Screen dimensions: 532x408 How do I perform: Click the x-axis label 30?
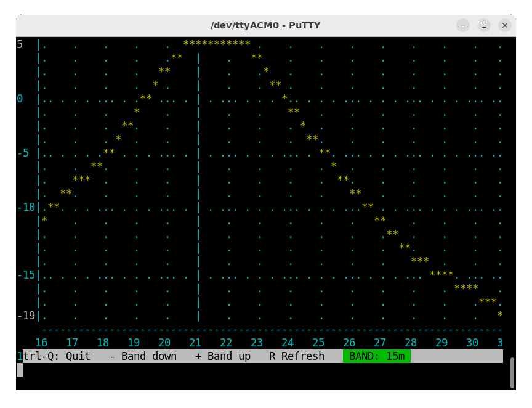[472, 343]
